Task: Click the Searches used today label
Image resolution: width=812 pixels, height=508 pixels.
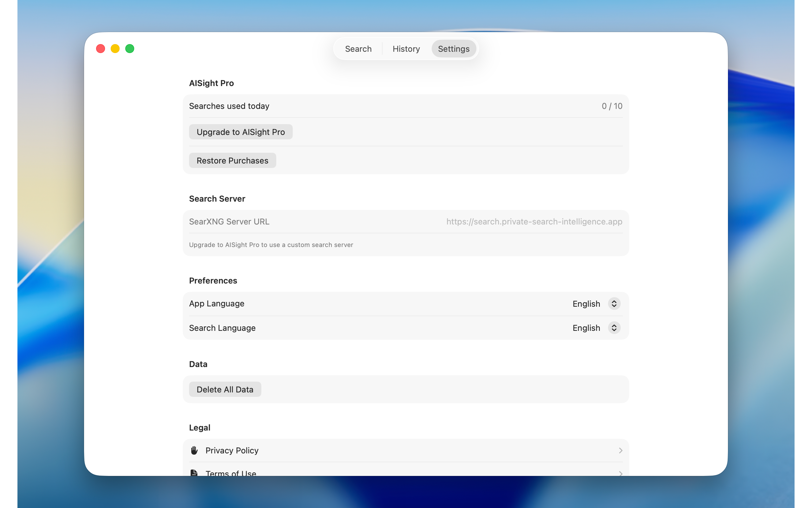Action: (x=229, y=106)
